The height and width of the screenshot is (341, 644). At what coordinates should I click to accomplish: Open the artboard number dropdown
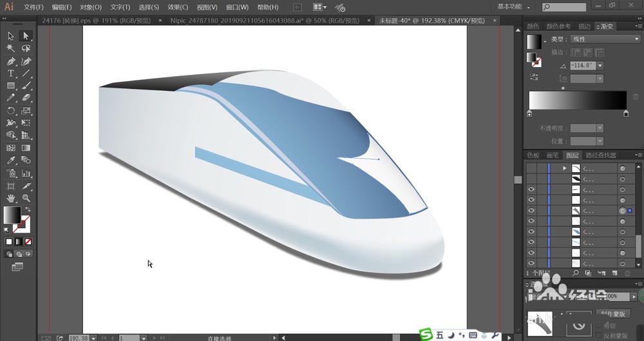[x=144, y=338]
